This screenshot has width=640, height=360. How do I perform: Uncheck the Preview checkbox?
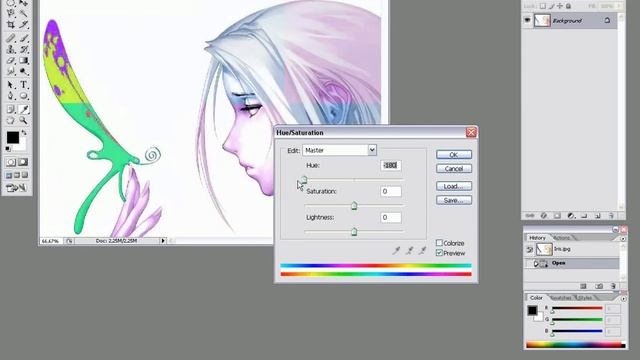439,253
